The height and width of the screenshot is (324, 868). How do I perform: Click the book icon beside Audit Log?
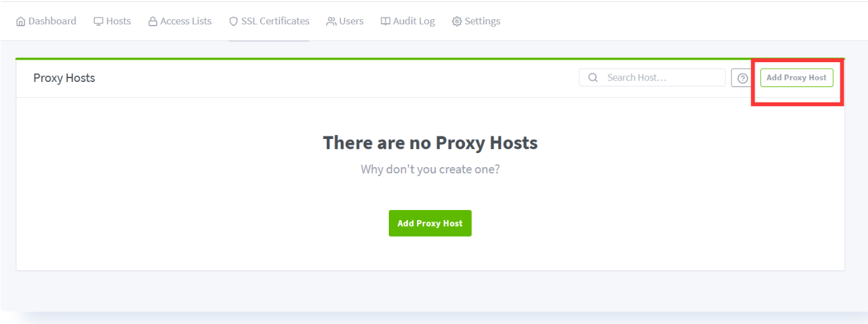[x=386, y=21]
